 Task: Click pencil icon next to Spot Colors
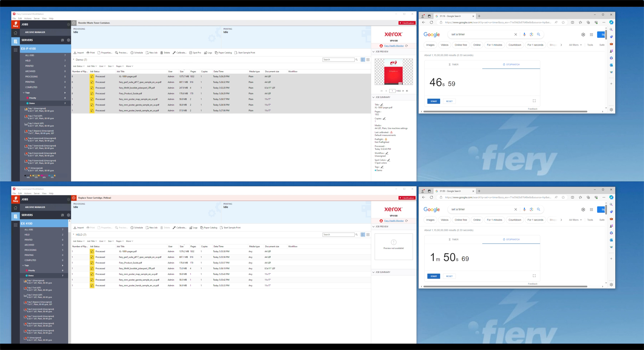pyautogui.click(x=389, y=160)
